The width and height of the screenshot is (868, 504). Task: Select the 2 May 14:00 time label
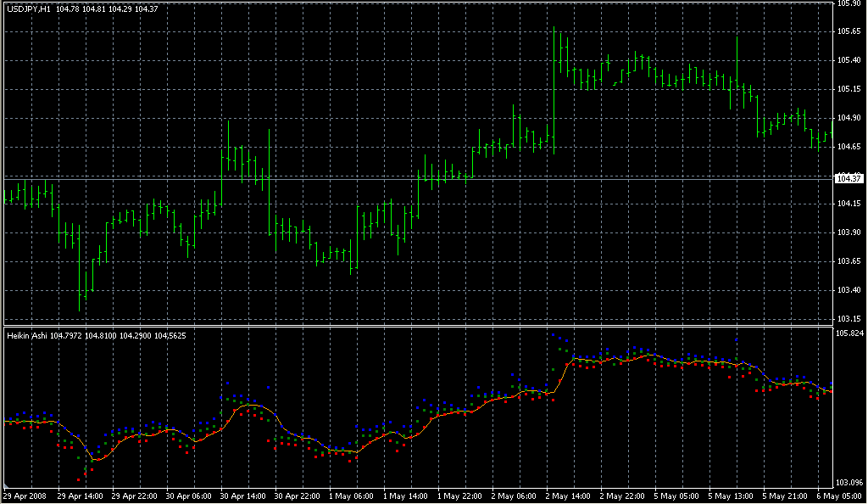565,496
